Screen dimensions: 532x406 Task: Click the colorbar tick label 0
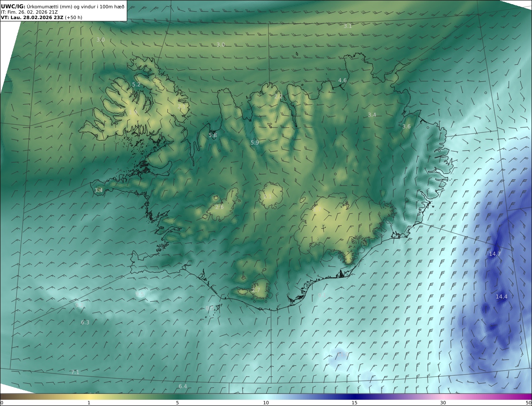coord(2,403)
